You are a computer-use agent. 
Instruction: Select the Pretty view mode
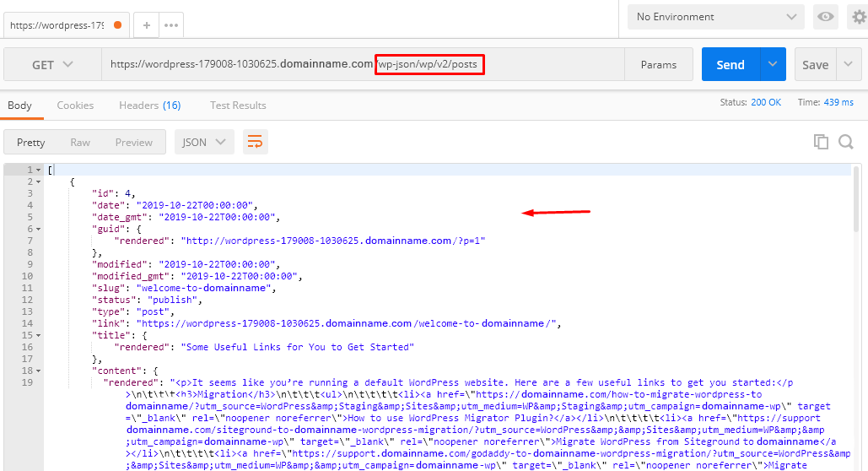[x=31, y=143]
